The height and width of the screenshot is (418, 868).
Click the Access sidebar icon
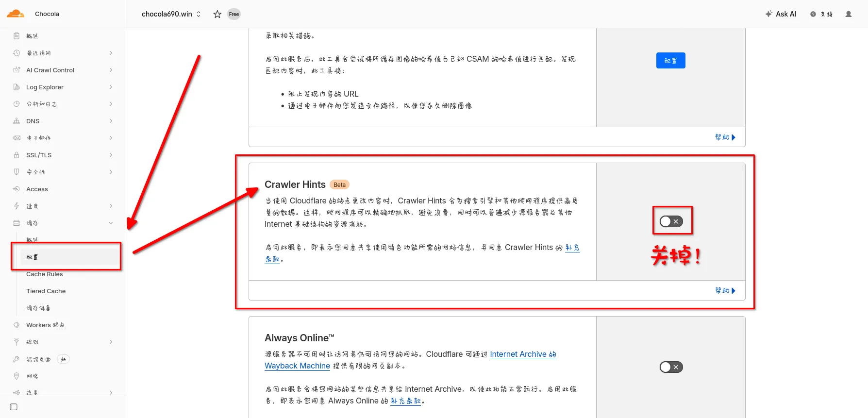(17, 189)
